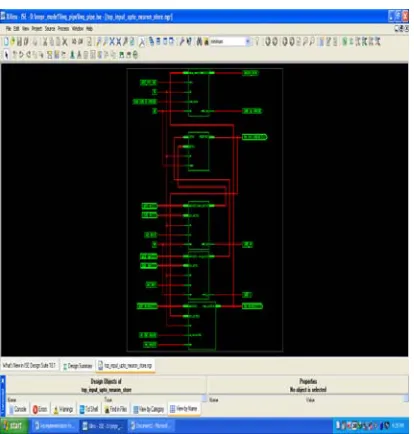
Task: Open the Process menu
Action: click(63, 29)
